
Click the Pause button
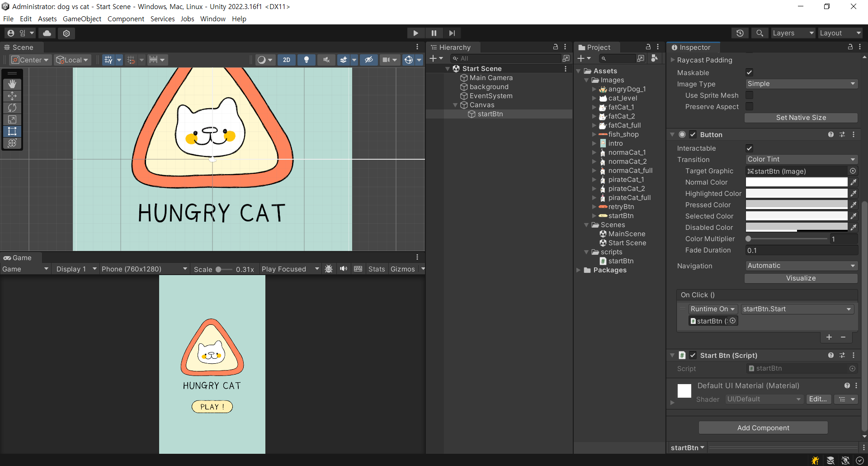[434, 33]
